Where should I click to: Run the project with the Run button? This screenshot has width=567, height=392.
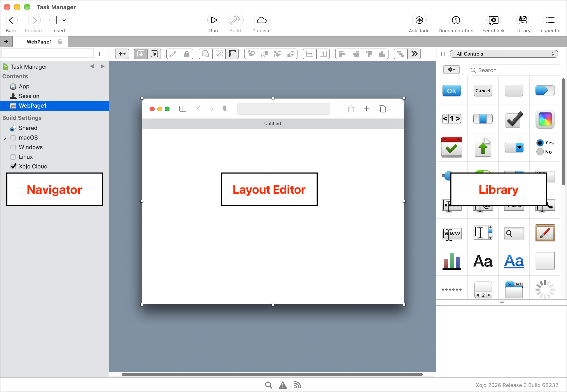click(x=213, y=20)
